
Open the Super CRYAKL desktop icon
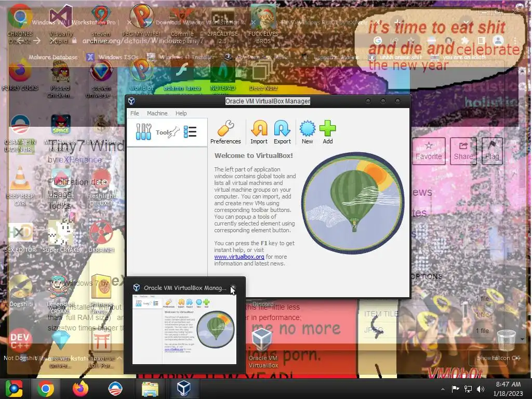pos(60,236)
